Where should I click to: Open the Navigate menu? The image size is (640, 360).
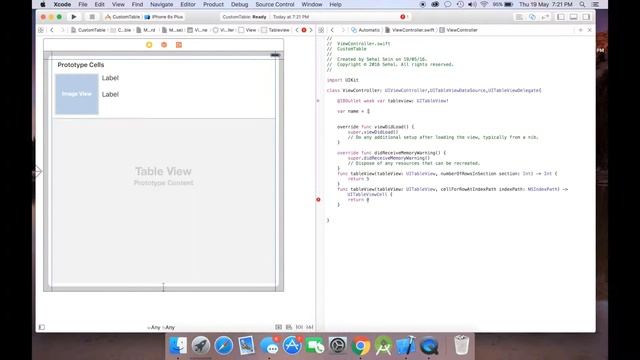pyautogui.click(x=162, y=4)
